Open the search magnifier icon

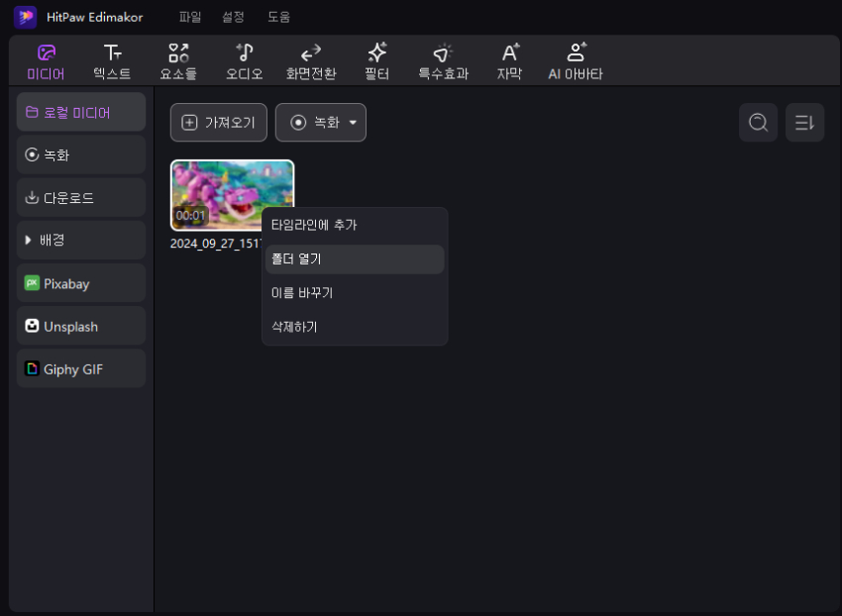[758, 122]
